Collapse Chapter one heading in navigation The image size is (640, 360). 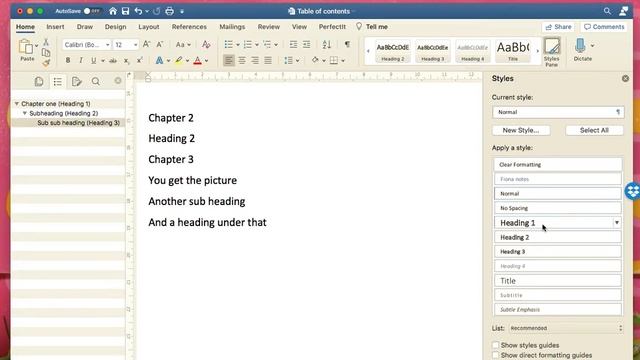point(17,104)
